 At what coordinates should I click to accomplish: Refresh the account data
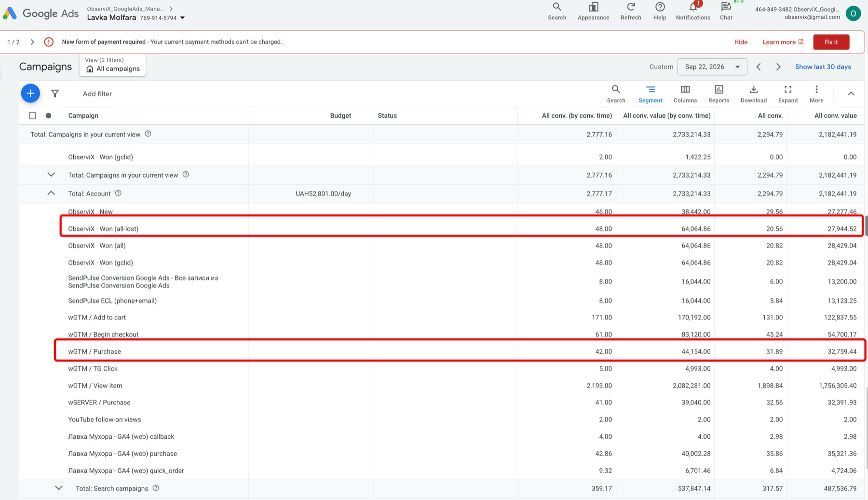pyautogui.click(x=631, y=11)
